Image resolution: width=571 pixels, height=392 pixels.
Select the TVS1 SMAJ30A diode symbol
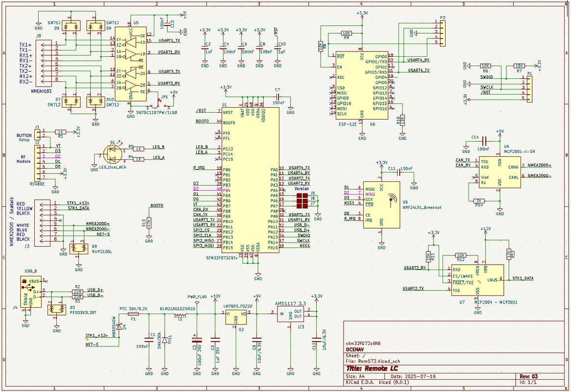(x=165, y=341)
